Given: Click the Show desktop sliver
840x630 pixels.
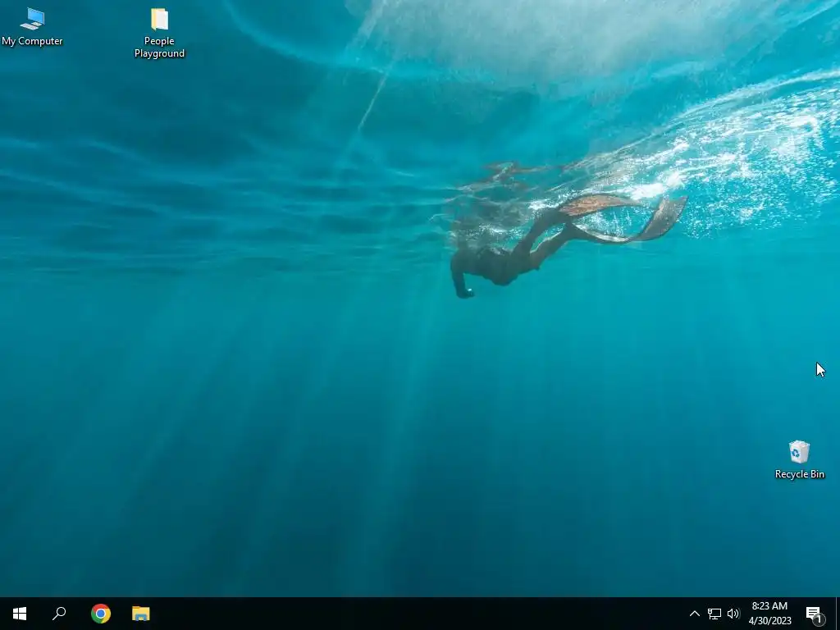Looking at the screenshot, I should tap(838, 614).
